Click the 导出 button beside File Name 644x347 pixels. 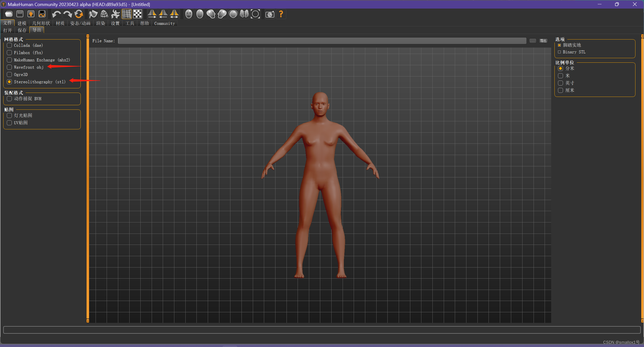[x=543, y=41]
